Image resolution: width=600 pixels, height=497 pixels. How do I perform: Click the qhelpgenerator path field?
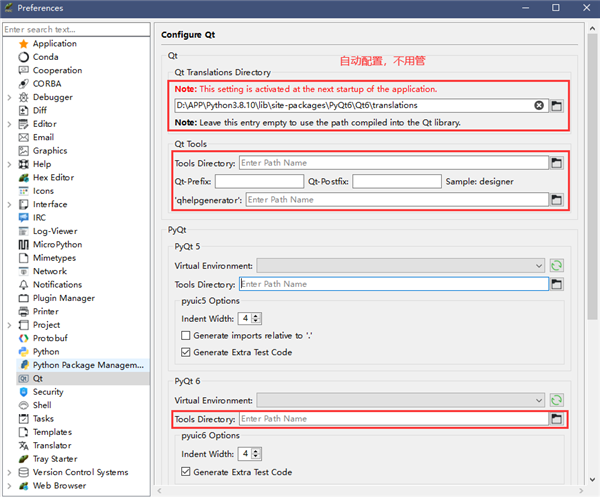pos(397,200)
